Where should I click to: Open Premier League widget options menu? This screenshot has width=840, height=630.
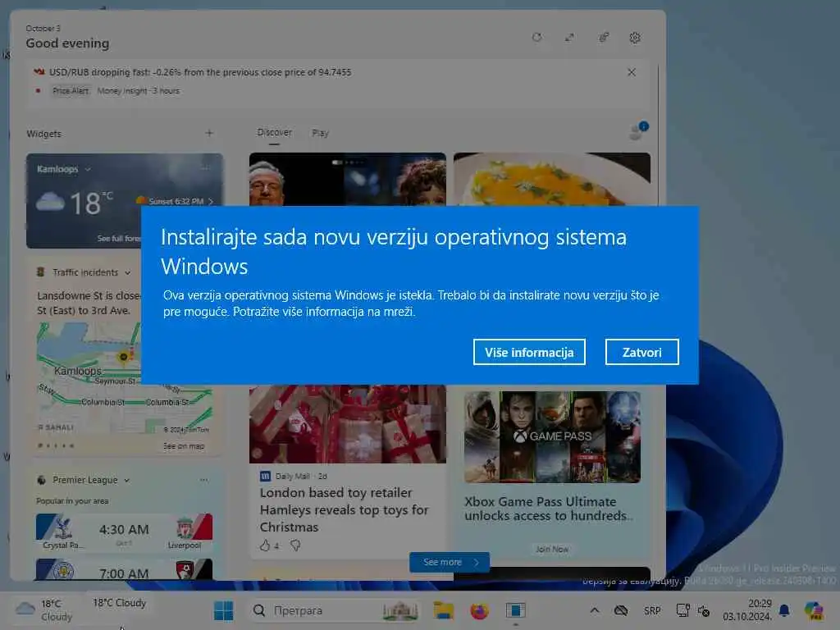tap(204, 480)
